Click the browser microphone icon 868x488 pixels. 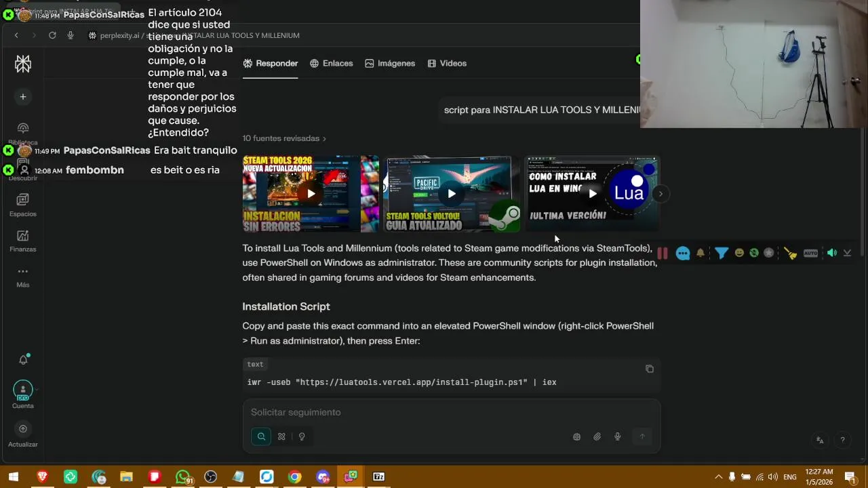pos(71,35)
